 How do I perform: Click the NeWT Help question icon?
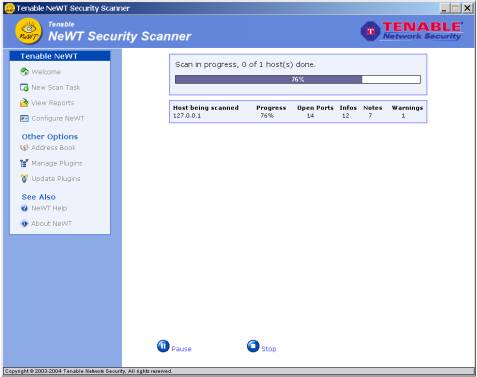(x=24, y=208)
